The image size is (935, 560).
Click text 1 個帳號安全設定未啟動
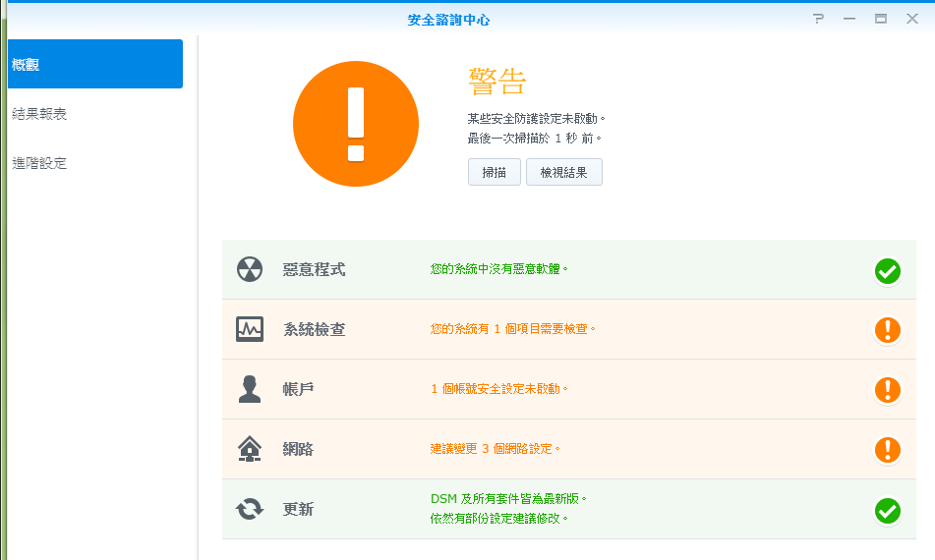coord(498,389)
